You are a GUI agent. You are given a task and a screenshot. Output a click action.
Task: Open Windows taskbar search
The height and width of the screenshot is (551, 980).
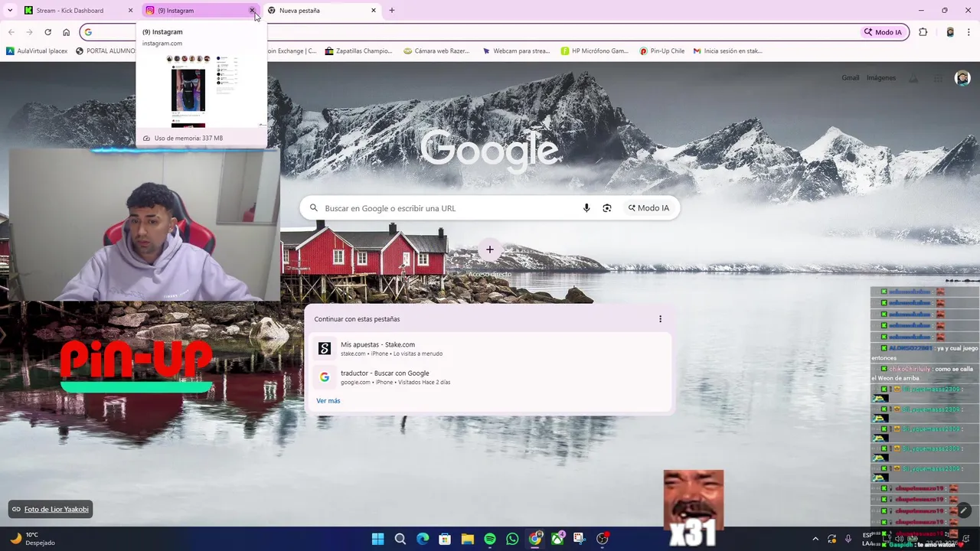coord(400,539)
